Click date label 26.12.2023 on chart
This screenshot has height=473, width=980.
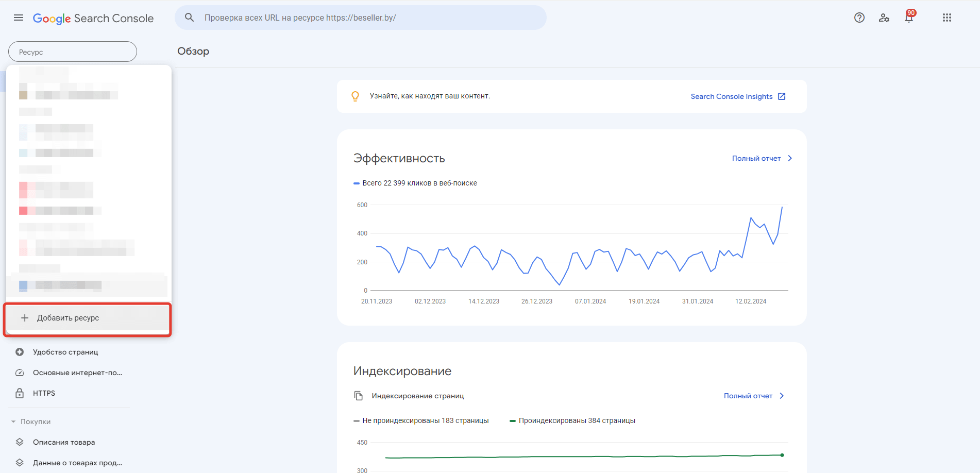(x=537, y=301)
